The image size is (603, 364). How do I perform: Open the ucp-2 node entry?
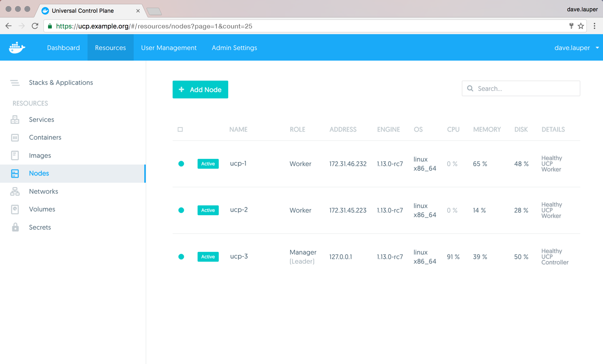(239, 210)
